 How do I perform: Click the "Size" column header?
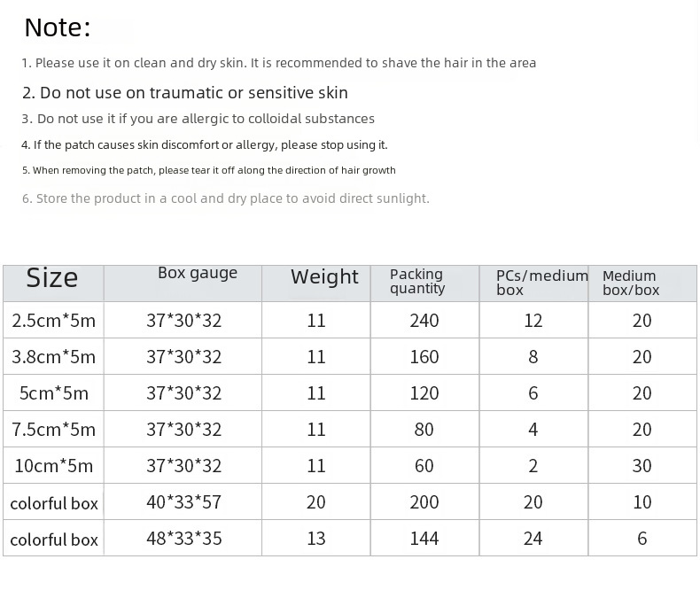(x=52, y=278)
